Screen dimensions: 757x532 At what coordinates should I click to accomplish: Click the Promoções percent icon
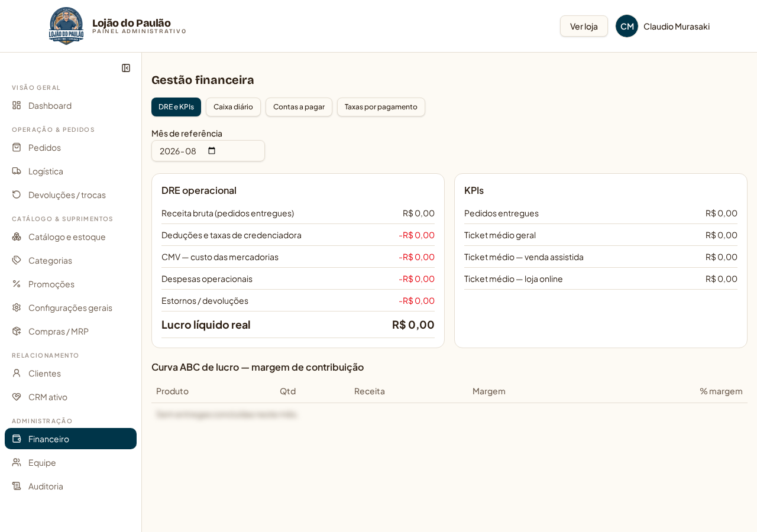point(17,284)
